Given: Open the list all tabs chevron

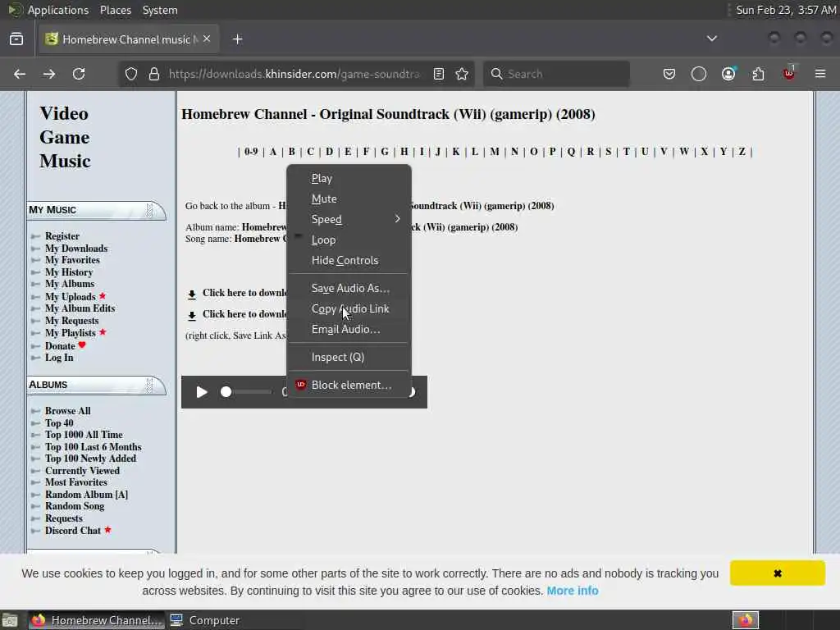Looking at the screenshot, I should [x=712, y=39].
